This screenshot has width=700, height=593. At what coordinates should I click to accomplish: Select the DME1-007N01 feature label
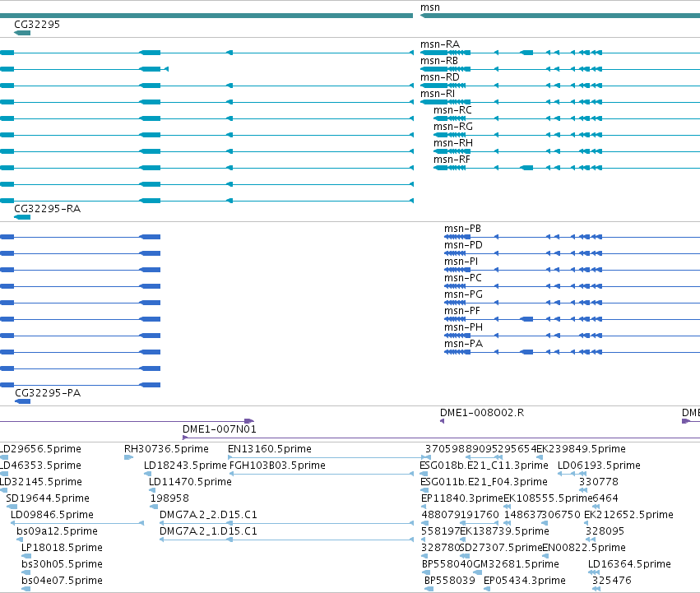219,429
